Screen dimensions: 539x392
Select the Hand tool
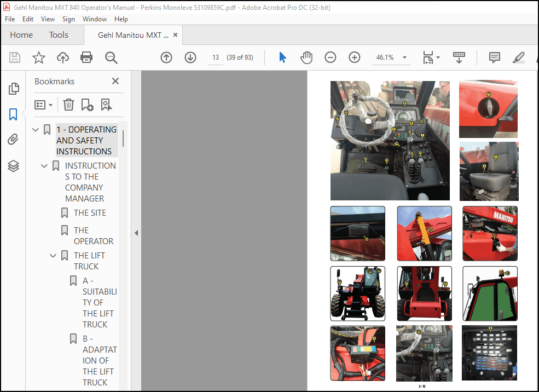[306, 57]
